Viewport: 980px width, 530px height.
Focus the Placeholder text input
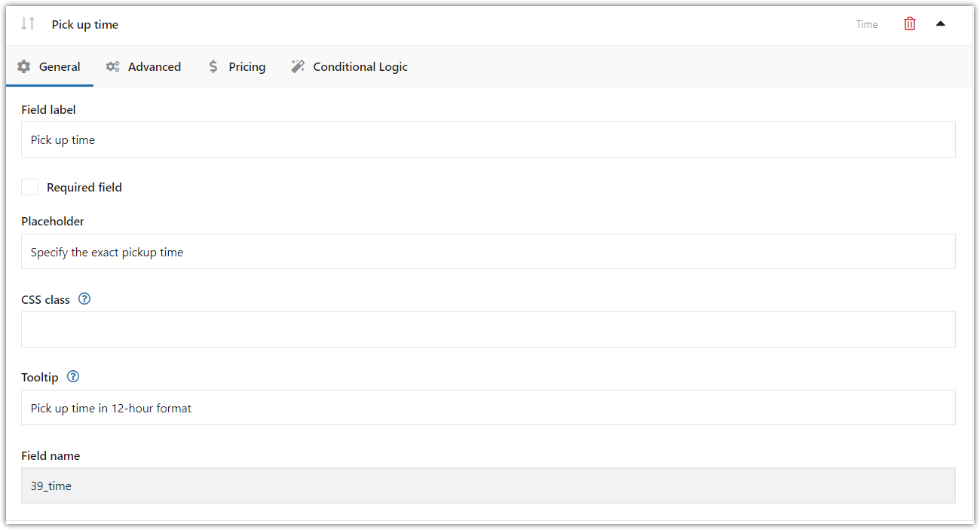[x=488, y=252]
